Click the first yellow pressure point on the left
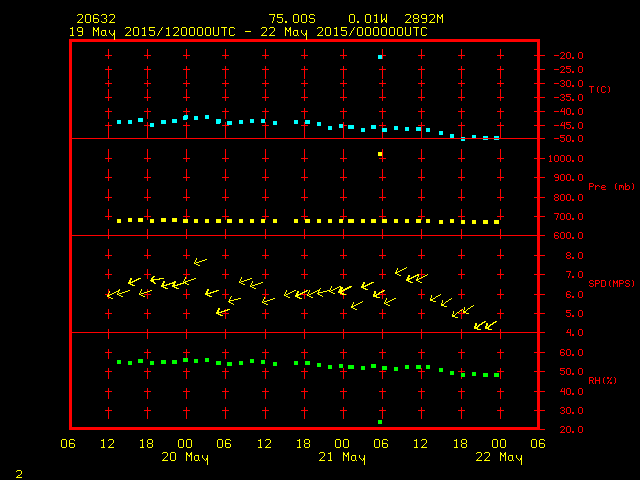This screenshot has height=480, width=640. click(119, 221)
